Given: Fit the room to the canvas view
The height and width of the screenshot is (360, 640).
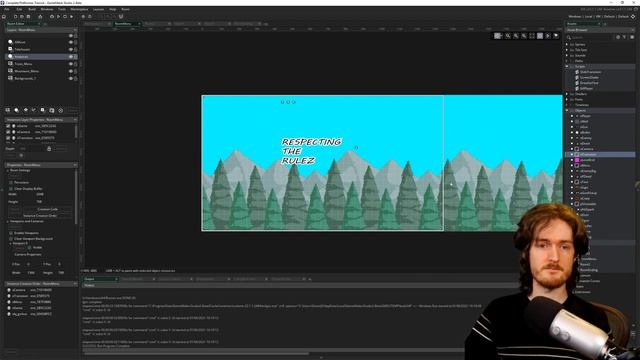Looking at the screenshot, I should click(532, 36).
